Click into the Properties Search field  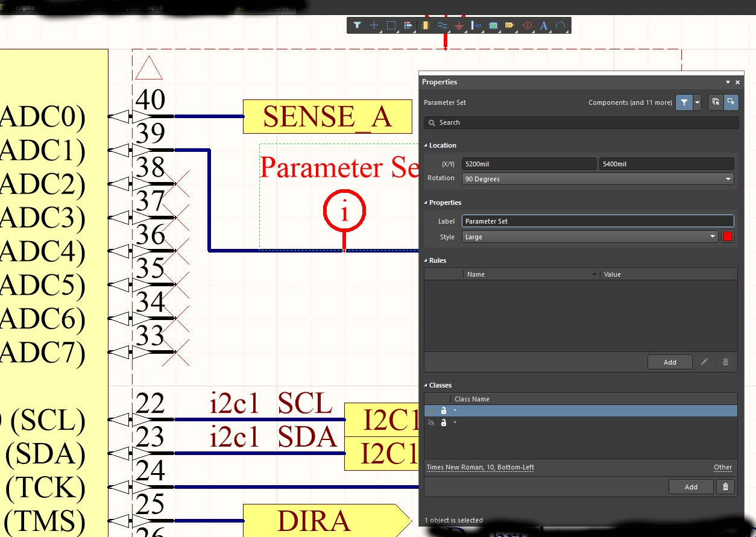click(x=581, y=122)
